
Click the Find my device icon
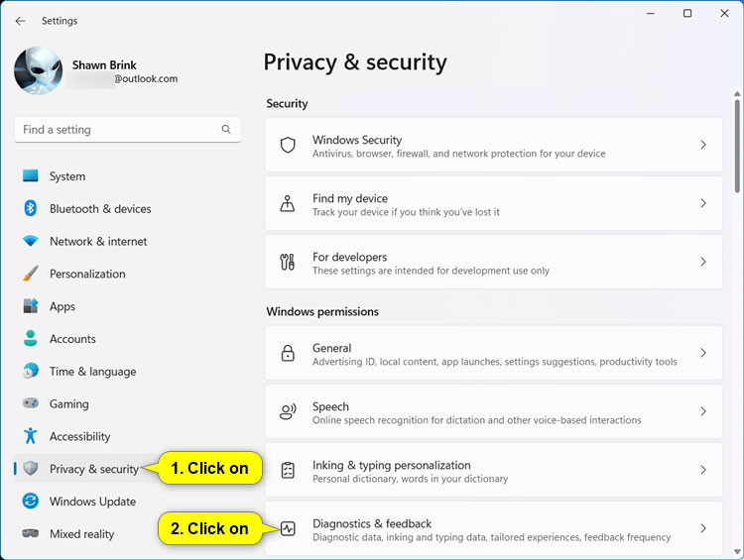tap(288, 204)
